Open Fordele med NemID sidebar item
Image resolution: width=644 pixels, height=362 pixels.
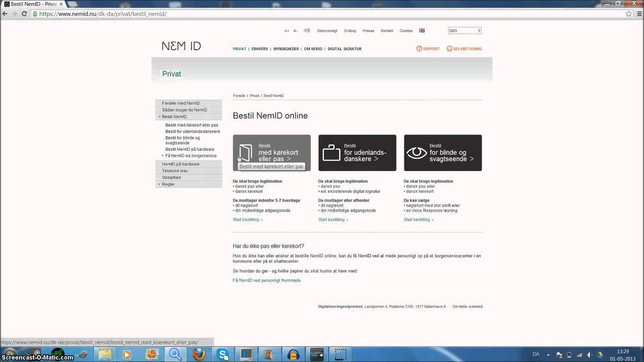(189, 103)
